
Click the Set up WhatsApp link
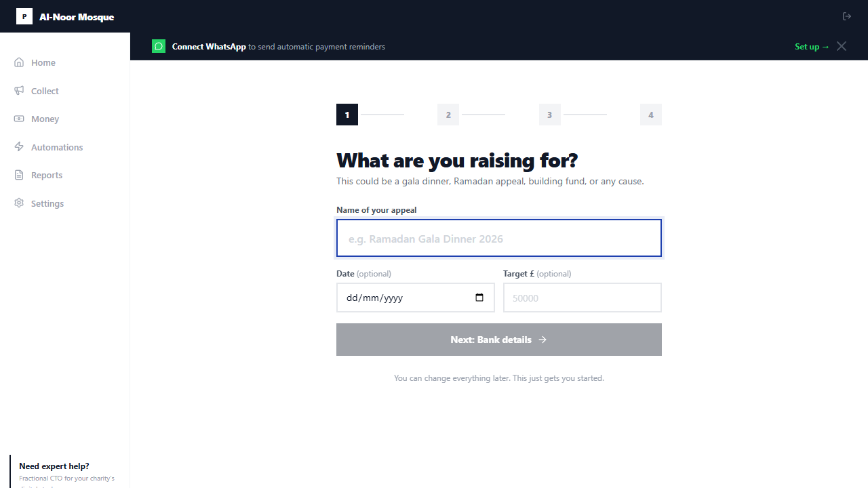pos(812,47)
